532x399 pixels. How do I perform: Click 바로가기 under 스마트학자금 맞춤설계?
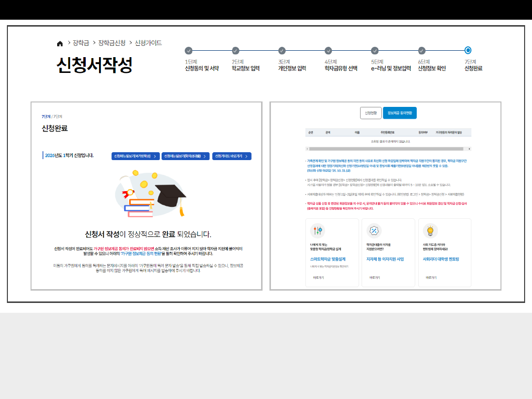pyautogui.click(x=319, y=278)
